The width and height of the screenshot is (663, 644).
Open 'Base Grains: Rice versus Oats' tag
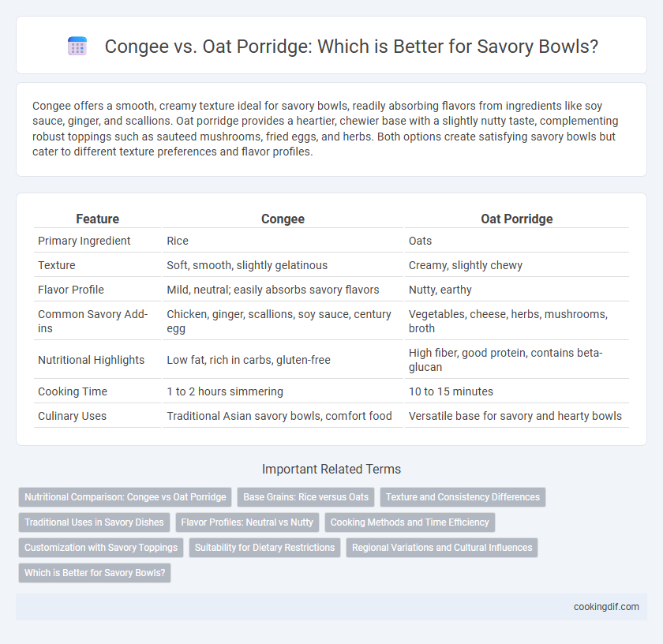click(x=305, y=497)
